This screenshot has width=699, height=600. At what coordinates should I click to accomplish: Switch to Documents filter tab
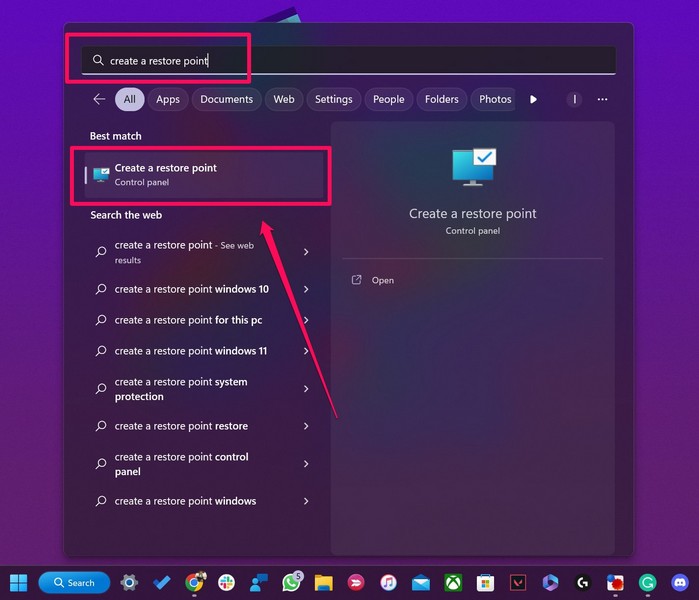tap(226, 99)
